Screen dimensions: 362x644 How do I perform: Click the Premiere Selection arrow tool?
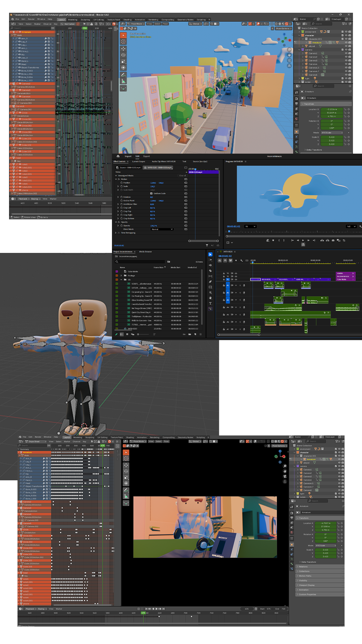point(210,255)
